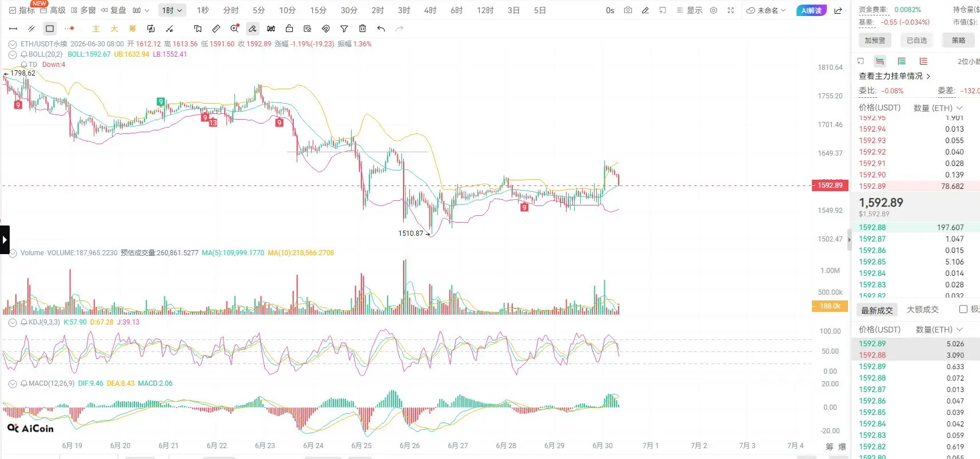Show the combined order book view icon
The image size is (980, 459).
pyautogui.click(x=880, y=61)
